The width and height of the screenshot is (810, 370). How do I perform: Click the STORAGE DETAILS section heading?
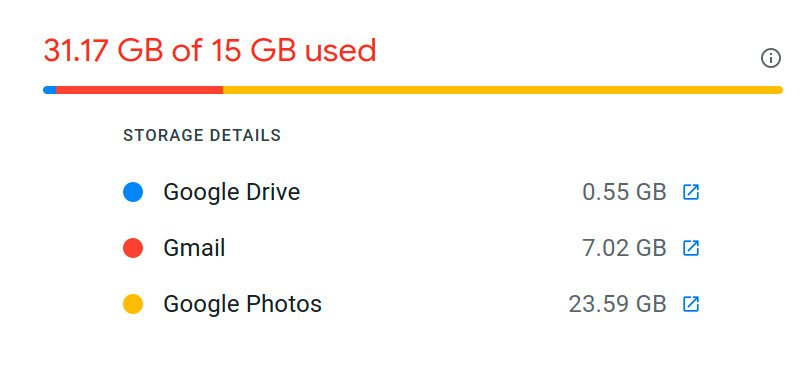202,135
